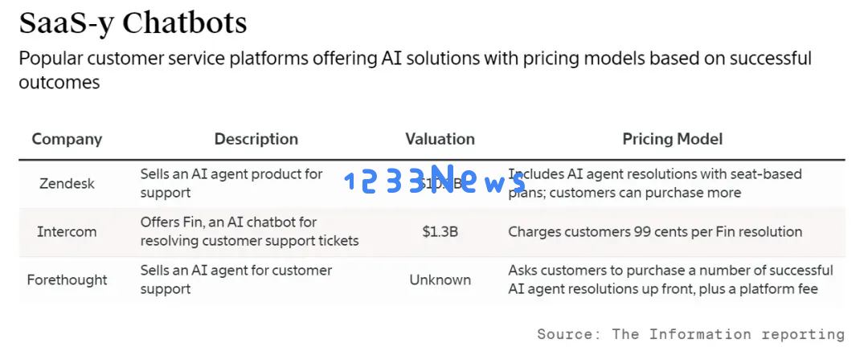Click the Forethought company cell

(67, 280)
